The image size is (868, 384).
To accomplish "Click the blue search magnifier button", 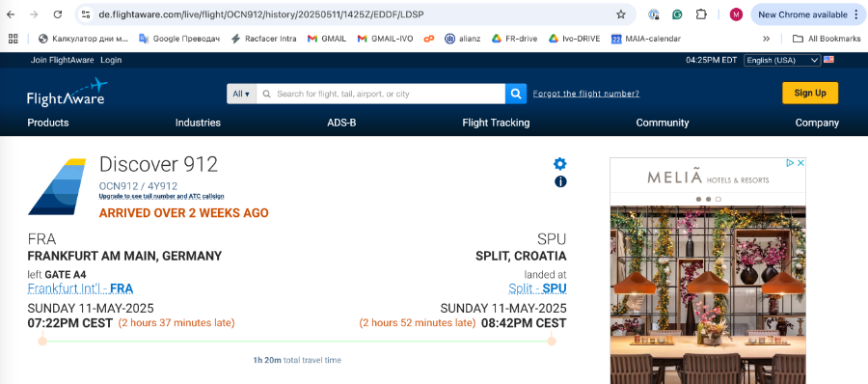I will (515, 94).
